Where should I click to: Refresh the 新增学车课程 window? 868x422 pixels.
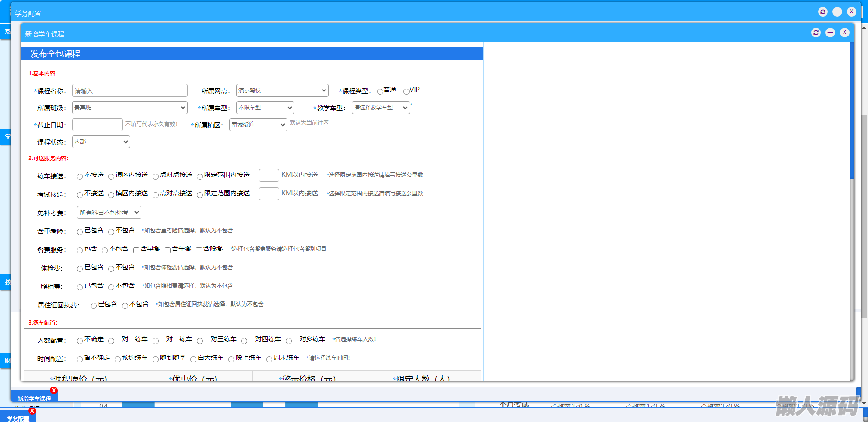816,33
